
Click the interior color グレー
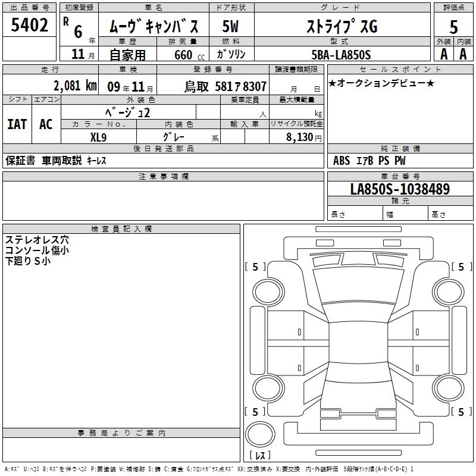pyautogui.click(x=174, y=137)
